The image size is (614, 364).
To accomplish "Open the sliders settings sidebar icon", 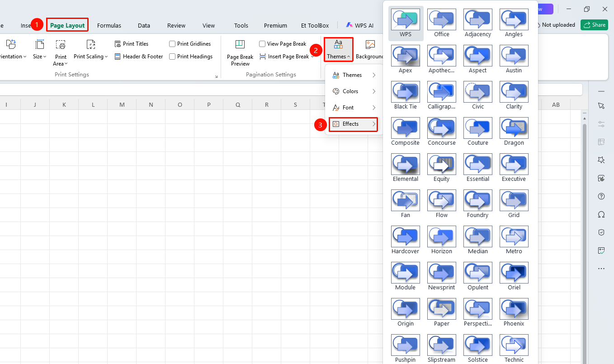I will coord(601,123).
